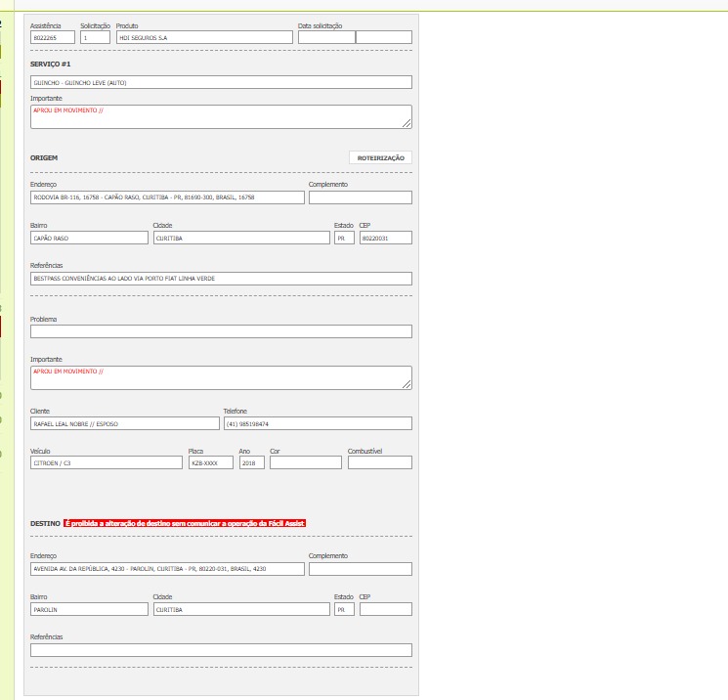Select the Bairro field containing PAROLIN
The height and width of the screenshot is (700, 728).
pos(89,609)
